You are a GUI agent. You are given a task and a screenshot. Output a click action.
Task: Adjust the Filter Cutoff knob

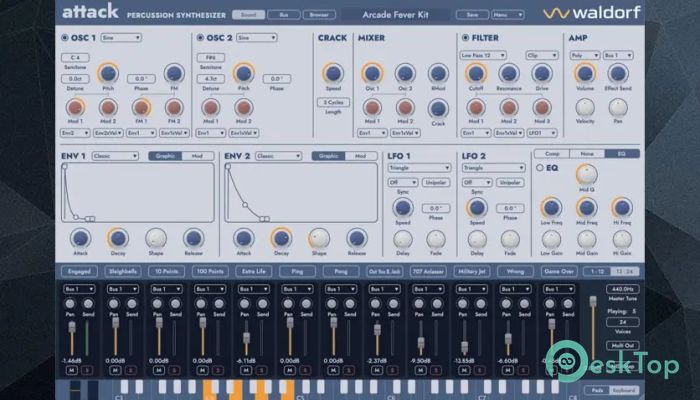pyautogui.click(x=476, y=73)
